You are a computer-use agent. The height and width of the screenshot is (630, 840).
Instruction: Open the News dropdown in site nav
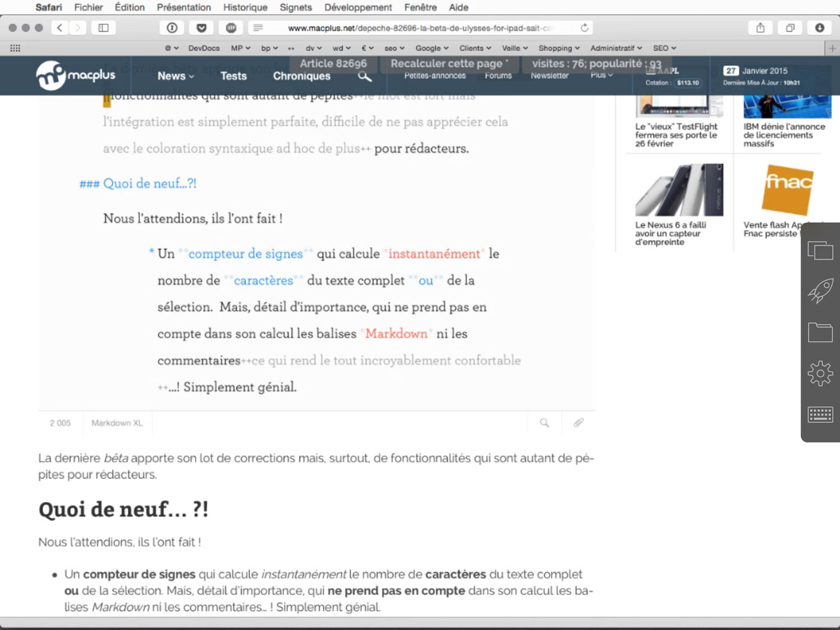pyautogui.click(x=176, y=76)
